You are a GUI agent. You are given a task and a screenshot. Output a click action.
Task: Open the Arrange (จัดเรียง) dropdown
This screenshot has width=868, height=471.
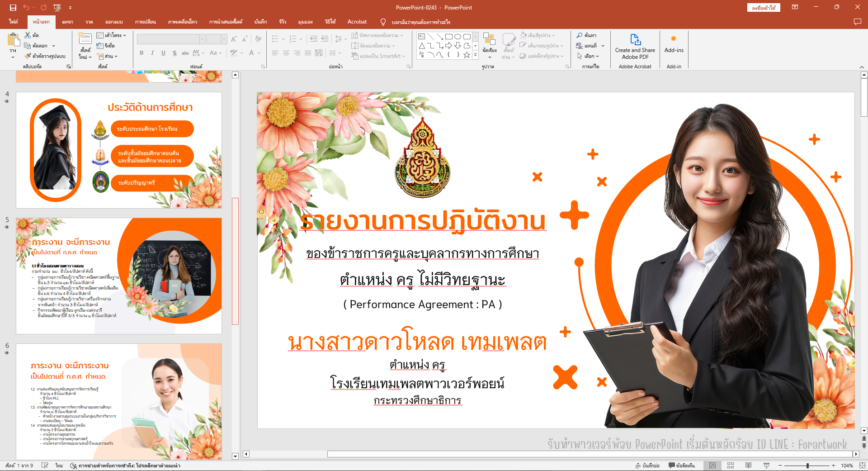point(489,46)
